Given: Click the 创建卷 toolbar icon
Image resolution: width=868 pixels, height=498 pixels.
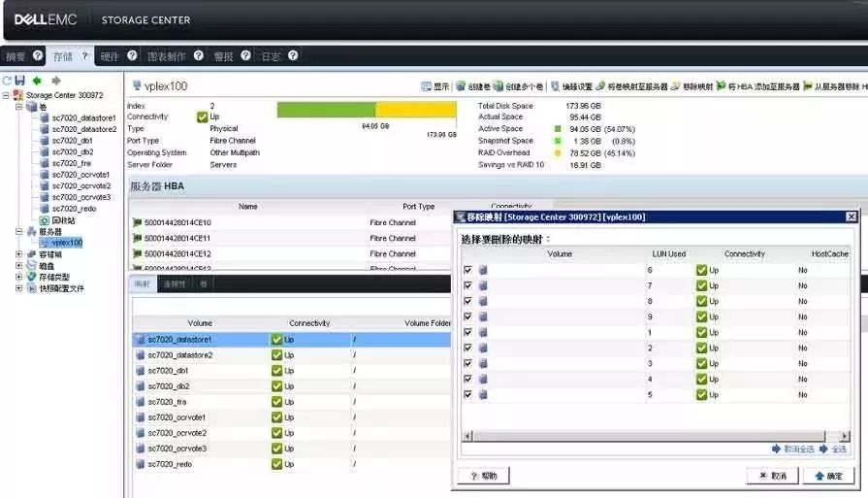Looking at the screenshot, I should pos(461,85).
